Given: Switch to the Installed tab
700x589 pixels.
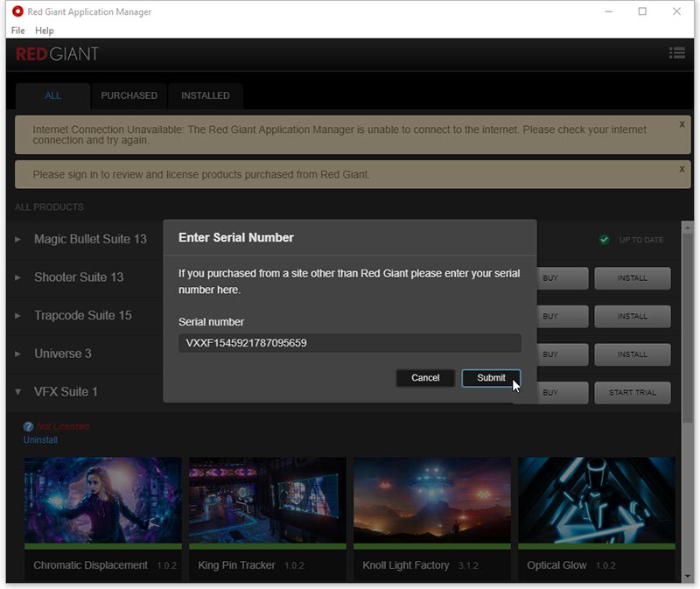Looking at the screenshot, I should [205, 95].
